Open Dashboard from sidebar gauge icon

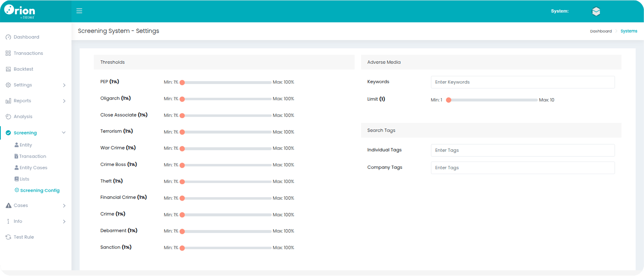point(8,37)
